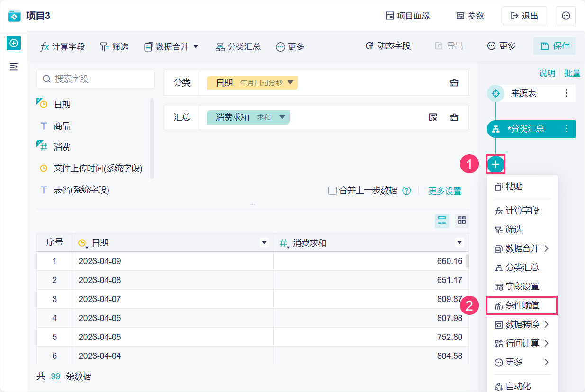The width and height of the screenshot is (585, 392).
Task: Open the three-dot menu in top header
Action: (566, 16)
